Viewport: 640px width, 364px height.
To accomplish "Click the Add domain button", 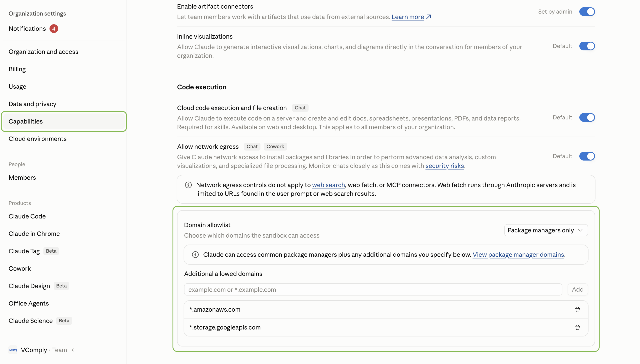I will (x=577, y=289).
